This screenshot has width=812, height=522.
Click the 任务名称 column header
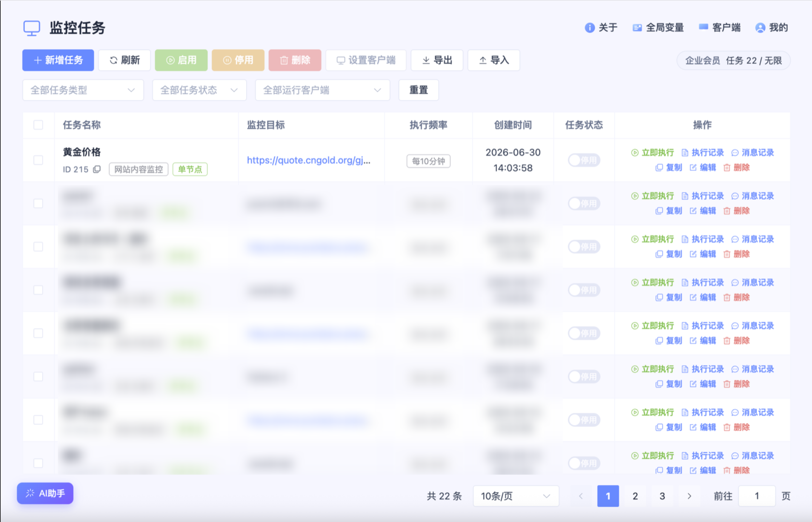tap(81, 125)
